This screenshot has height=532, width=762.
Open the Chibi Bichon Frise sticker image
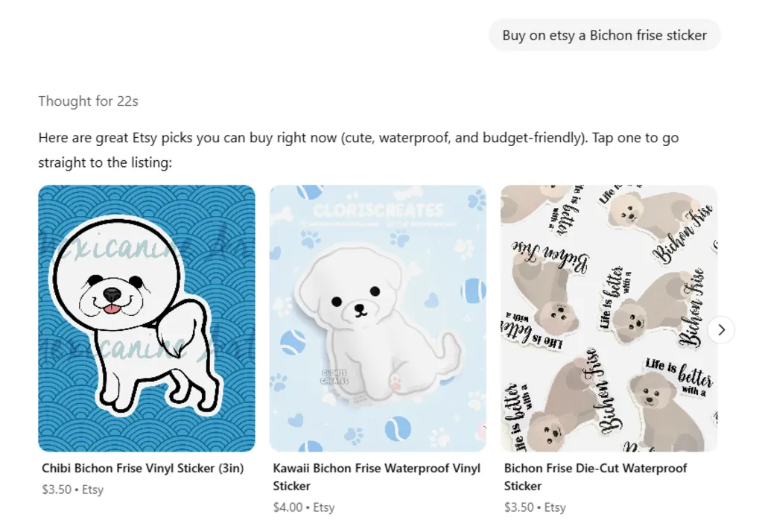[x=147, y=318]
